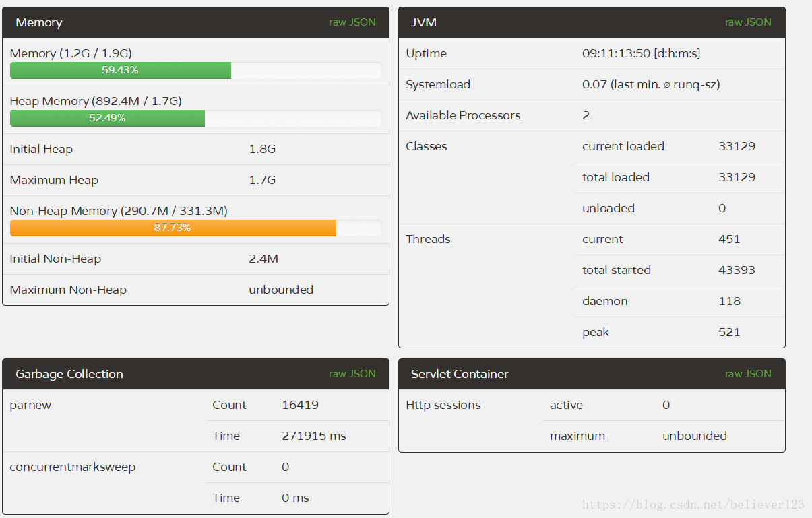Open raw JSON link in Garbage Collection panel

(x=352, y=374)
